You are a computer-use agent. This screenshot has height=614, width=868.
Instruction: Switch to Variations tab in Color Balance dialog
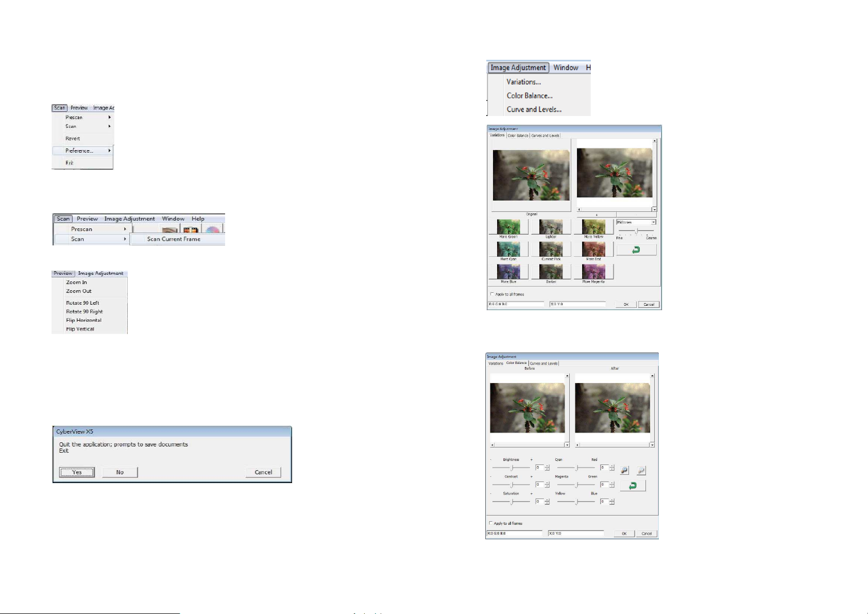[496, 363]
